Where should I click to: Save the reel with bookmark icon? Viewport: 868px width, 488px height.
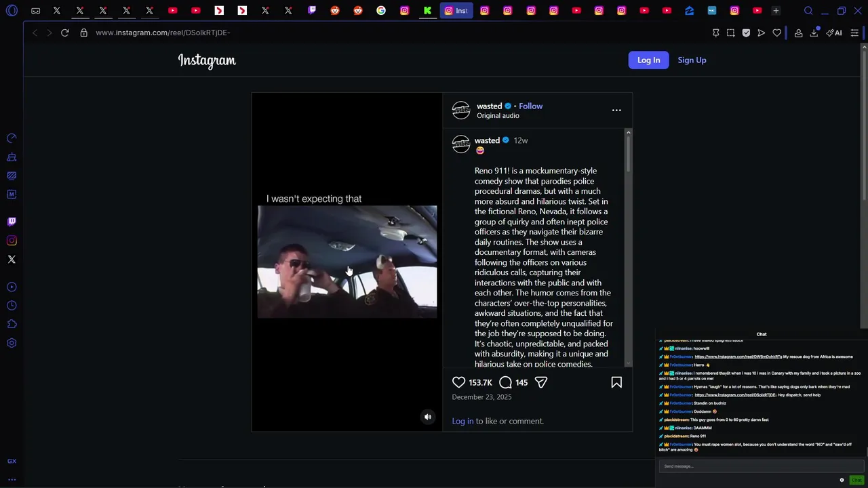(x=616, y=382)
